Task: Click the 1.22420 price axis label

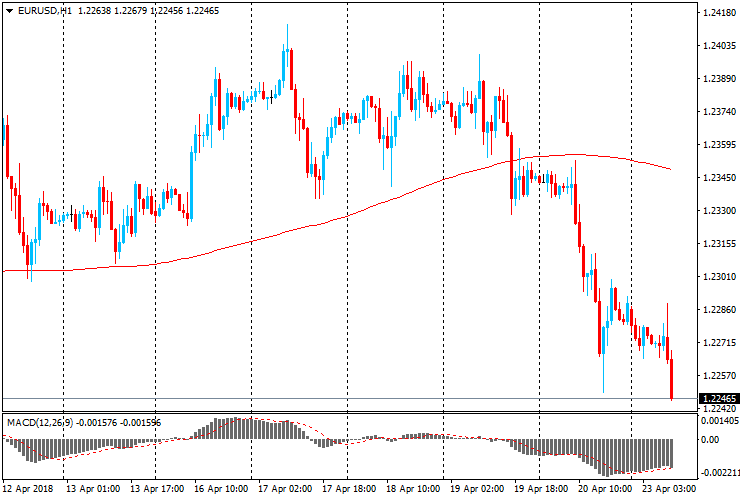Action: 719,409
